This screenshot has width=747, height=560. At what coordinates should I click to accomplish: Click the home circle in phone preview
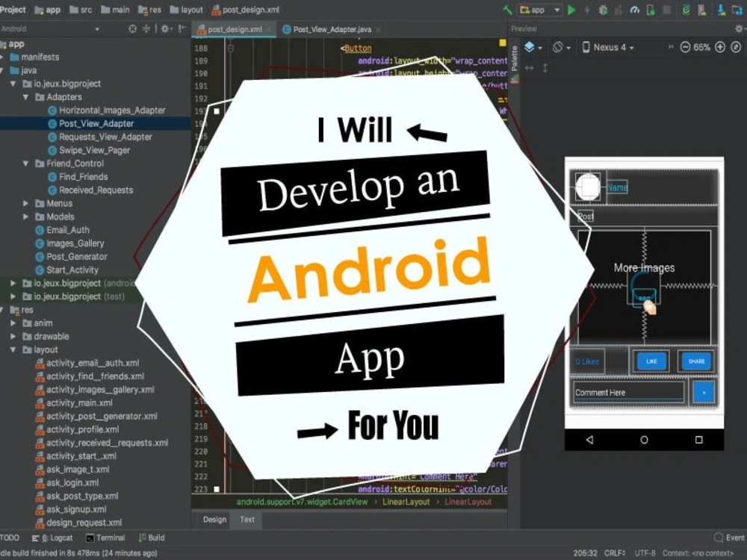click(644, 440)
